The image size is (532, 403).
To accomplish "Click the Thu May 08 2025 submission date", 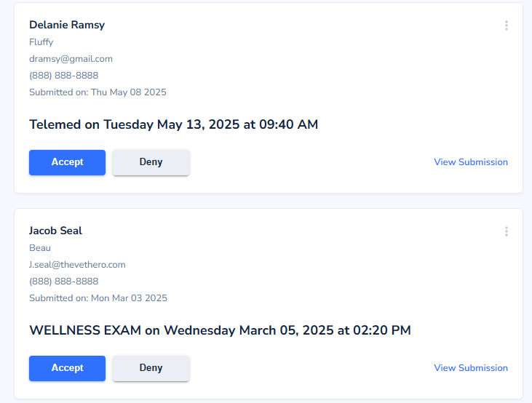I will pos(129,92).
